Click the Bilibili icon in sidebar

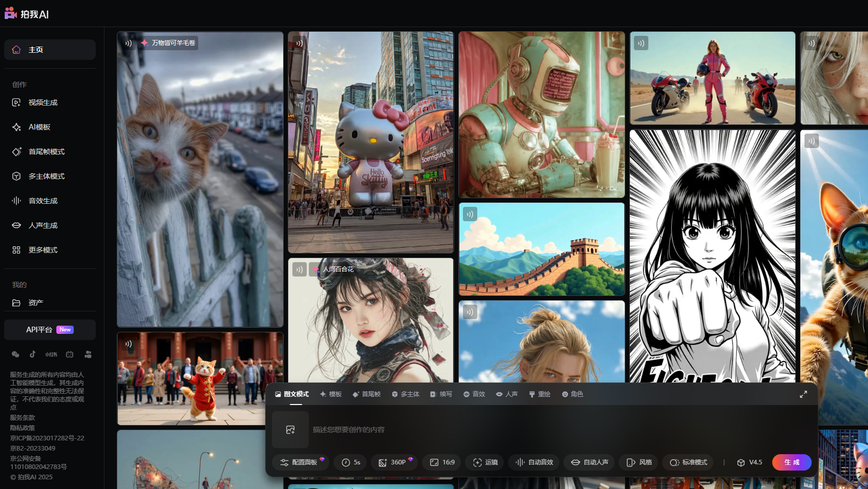[x=70, y=354]
